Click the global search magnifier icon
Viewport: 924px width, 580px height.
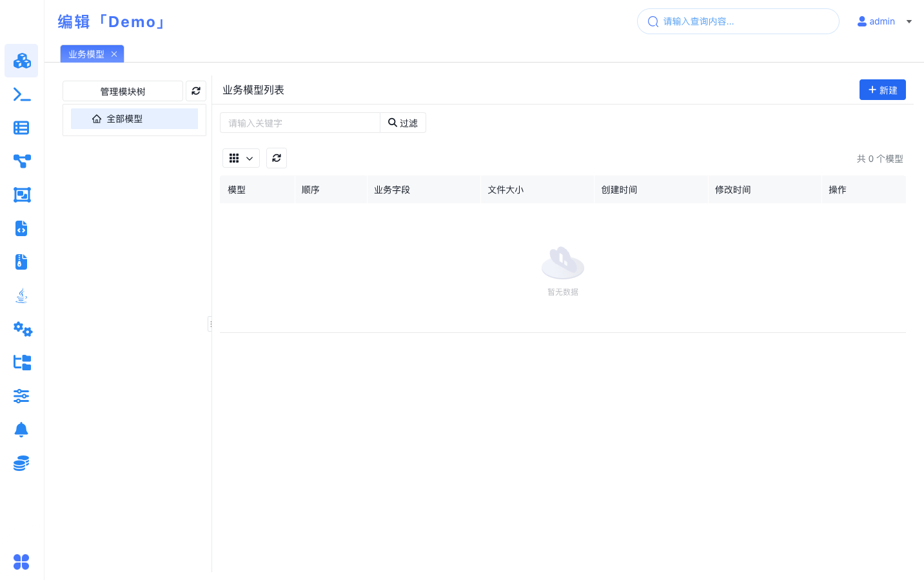[653, 21]
